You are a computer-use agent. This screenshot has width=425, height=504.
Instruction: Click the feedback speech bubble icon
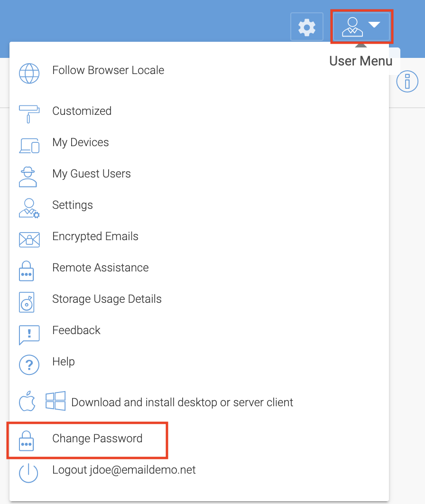(29, 335)
